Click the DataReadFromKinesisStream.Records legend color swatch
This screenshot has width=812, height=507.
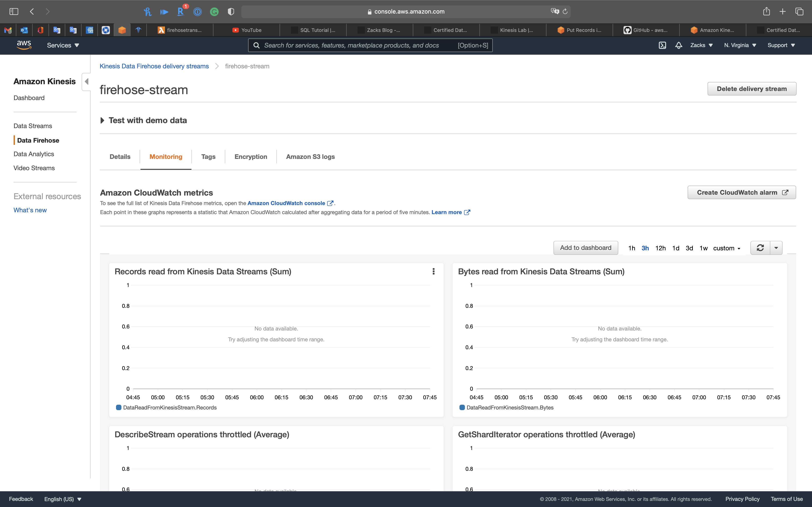[118, 407]
